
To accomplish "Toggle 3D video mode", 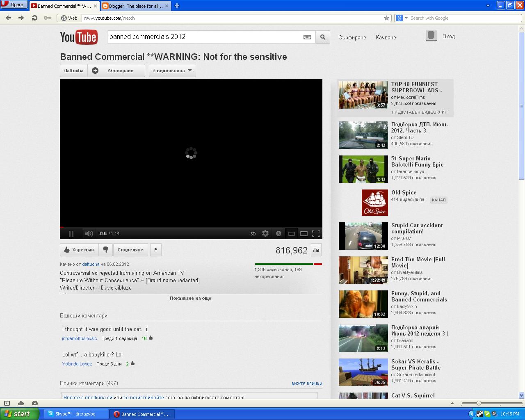I will coord(253,234).
